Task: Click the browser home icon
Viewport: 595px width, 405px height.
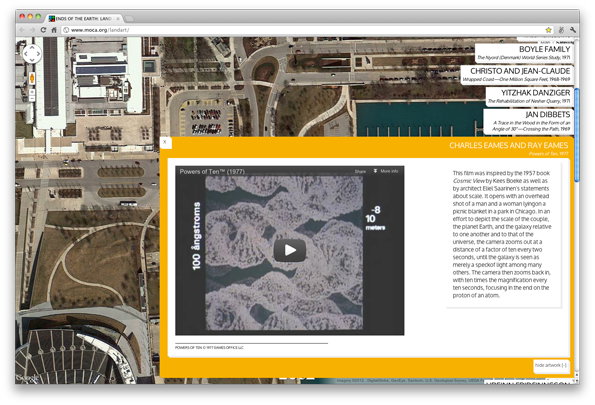Action: pyautogui.click(x=54, y=30)
